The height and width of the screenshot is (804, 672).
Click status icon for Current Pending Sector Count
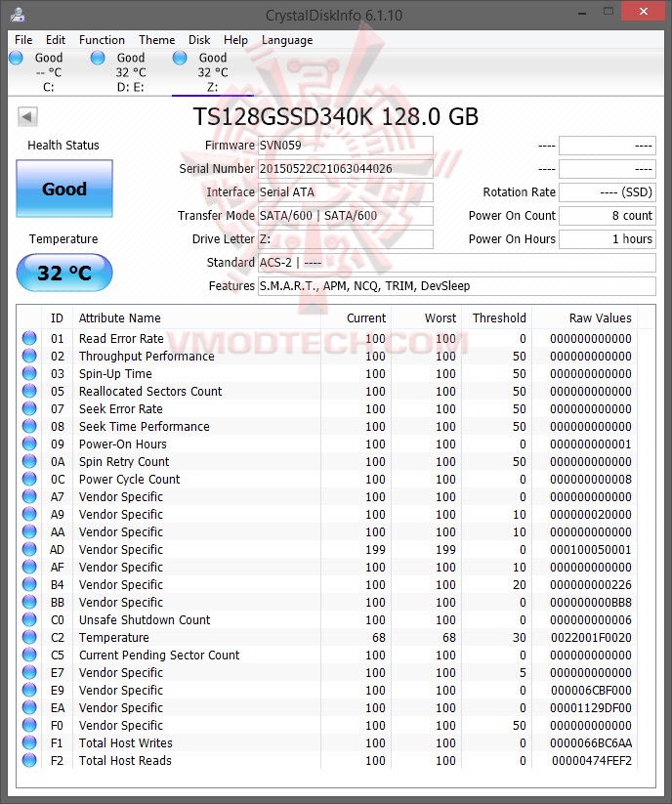[29, 655]
